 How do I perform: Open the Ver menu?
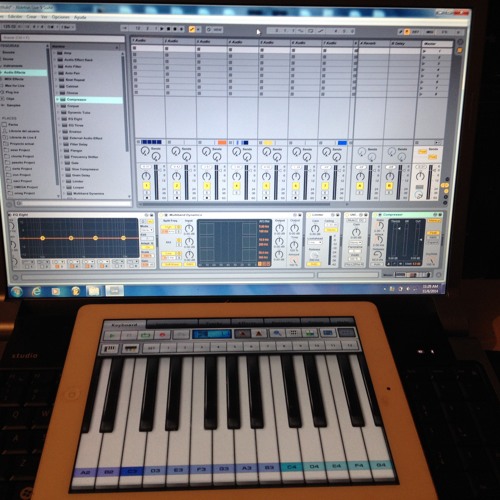[44, 17]
